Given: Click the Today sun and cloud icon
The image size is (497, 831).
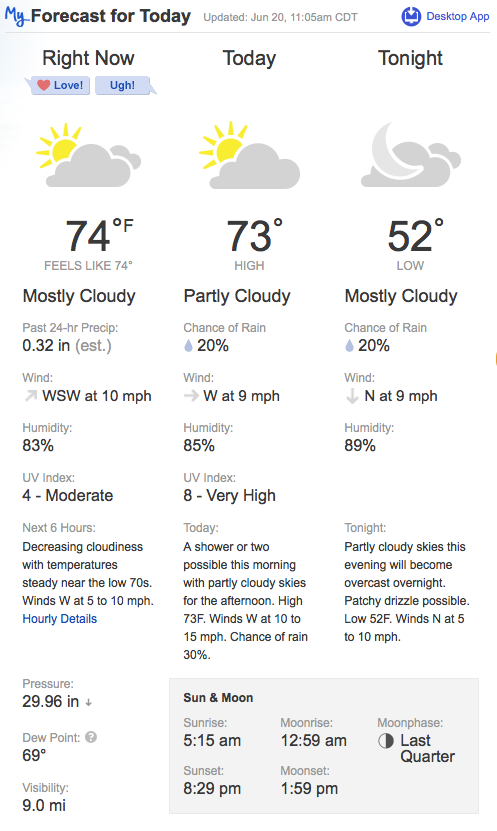Looking at the screenshot, I should (x=250, y=155).
